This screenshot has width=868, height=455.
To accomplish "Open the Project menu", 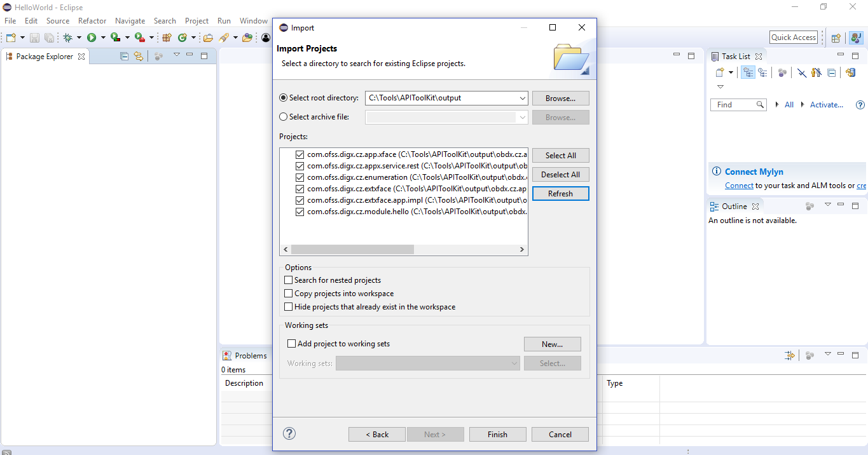I will 197,21.
